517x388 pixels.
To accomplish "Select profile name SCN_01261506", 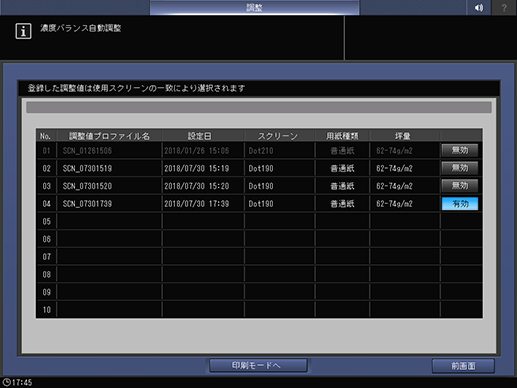I will click(x=87, y=151).
